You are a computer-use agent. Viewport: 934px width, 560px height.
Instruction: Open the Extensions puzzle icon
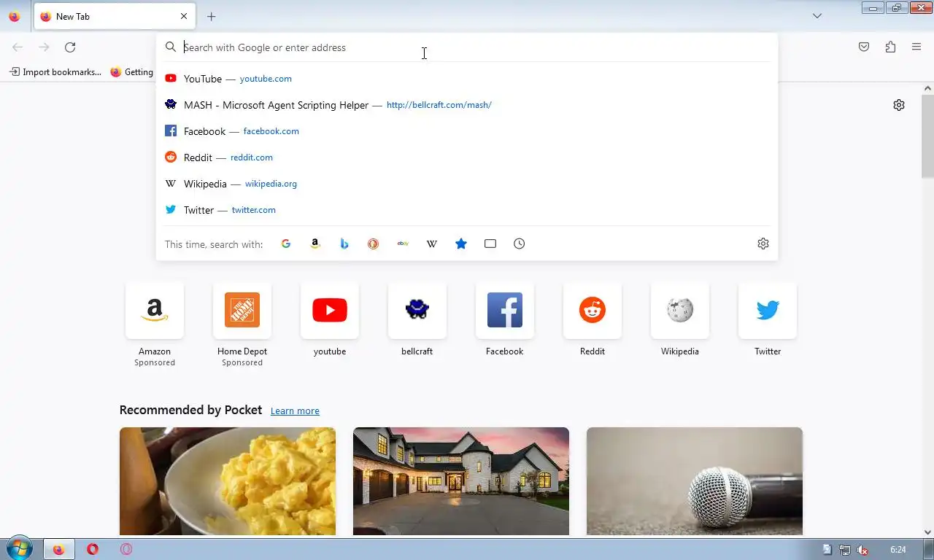[x=890, y=47]
